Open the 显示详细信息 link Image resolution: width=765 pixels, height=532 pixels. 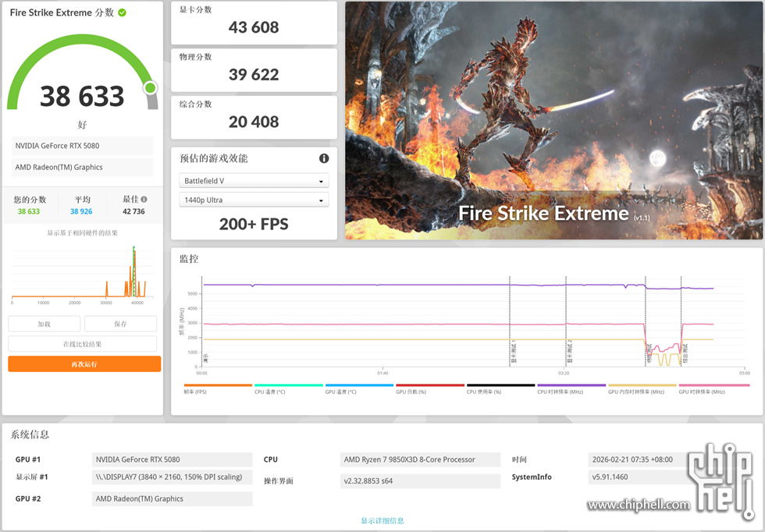382,520
